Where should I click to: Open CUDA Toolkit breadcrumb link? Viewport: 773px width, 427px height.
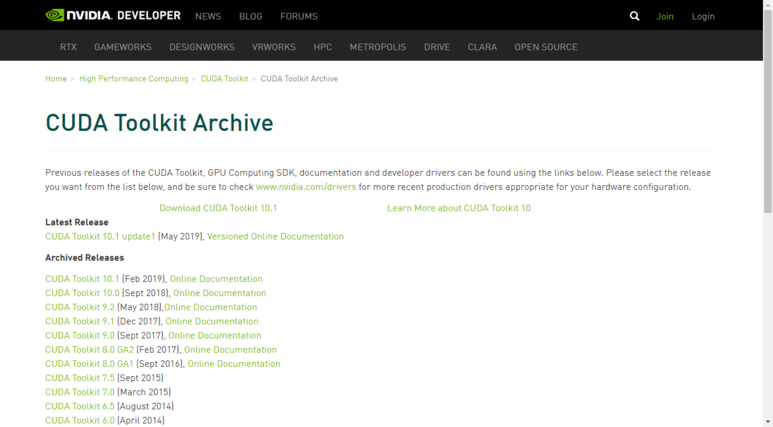click(224, 78)
